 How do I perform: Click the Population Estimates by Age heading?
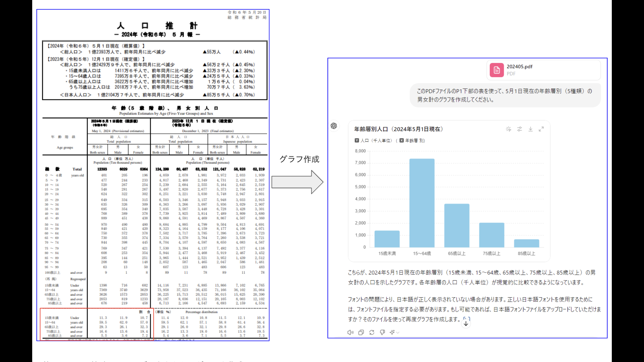tap(166, 114)
